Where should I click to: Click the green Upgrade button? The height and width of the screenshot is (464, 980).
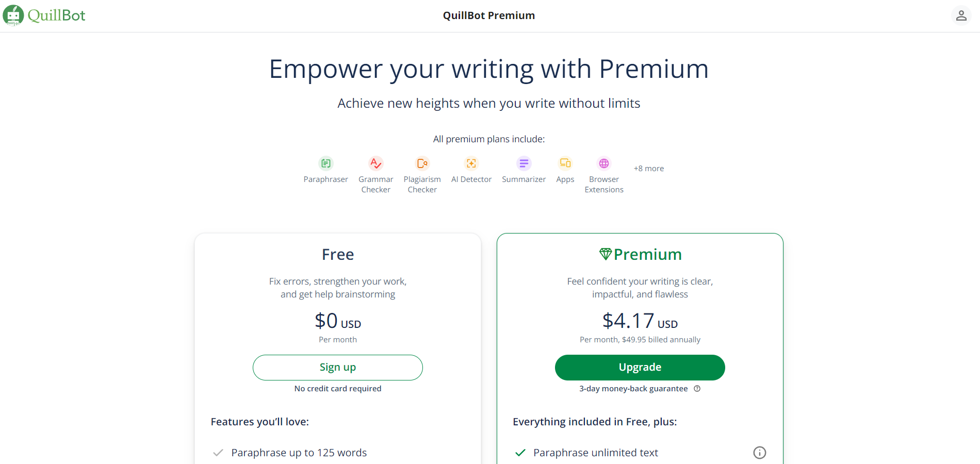coord(640,368)
